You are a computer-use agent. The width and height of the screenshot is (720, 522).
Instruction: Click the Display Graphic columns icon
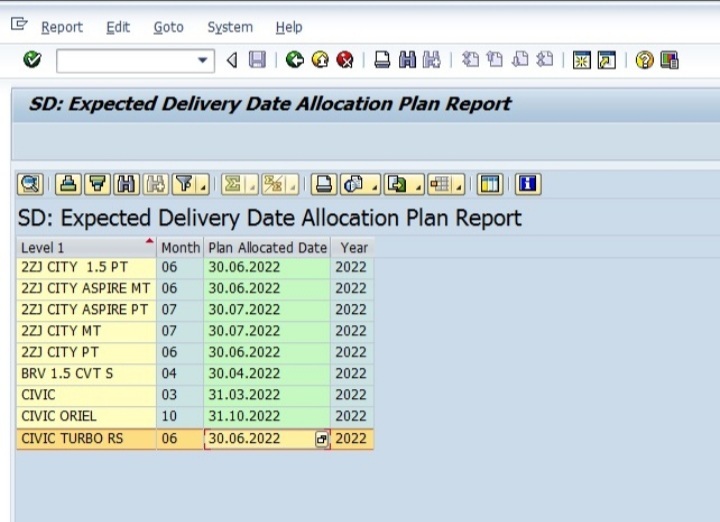click(490, 184)
